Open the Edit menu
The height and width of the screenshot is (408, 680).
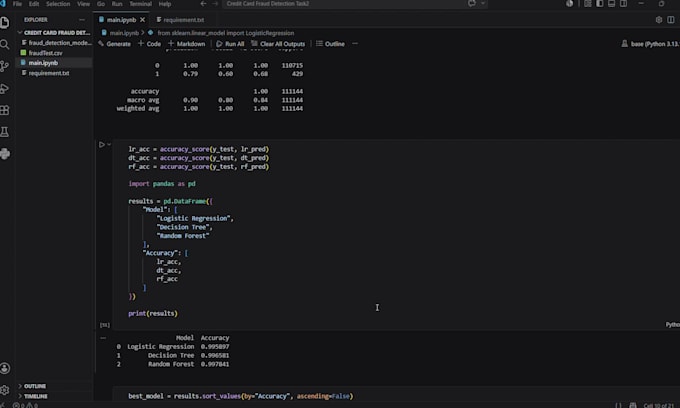click(x=34, y=3)
